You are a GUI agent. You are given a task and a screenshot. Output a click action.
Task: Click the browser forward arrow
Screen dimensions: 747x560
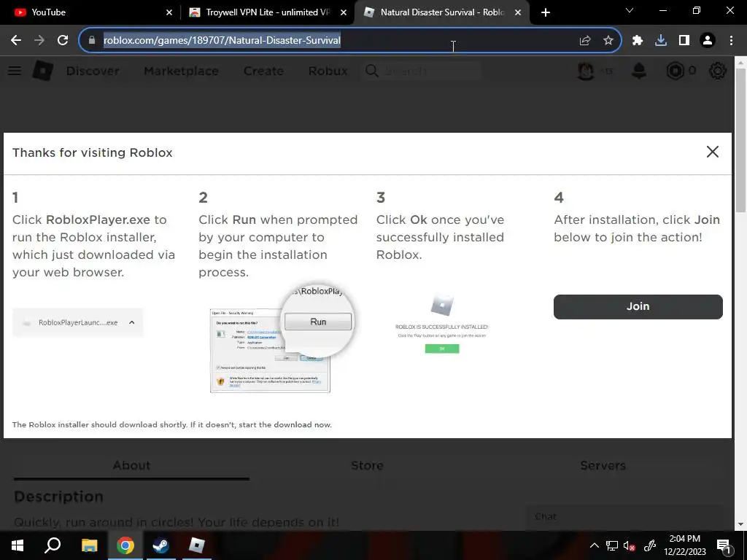39,41
